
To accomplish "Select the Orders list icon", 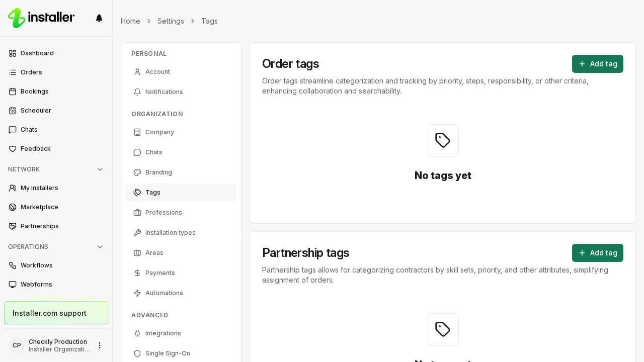I will (x=13, y=72).
